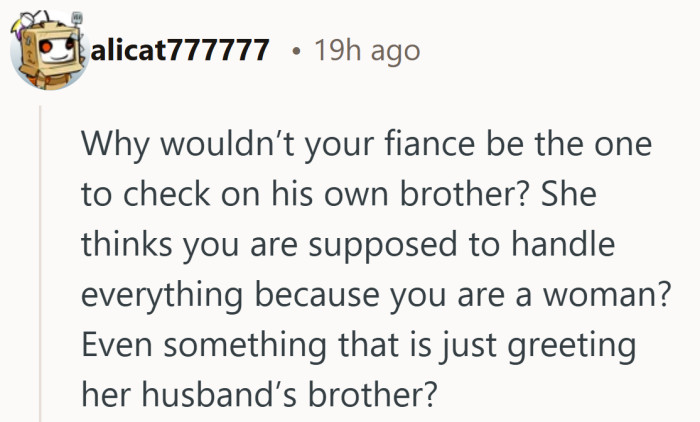Collapse the comment using the vertical thread line

40,263
